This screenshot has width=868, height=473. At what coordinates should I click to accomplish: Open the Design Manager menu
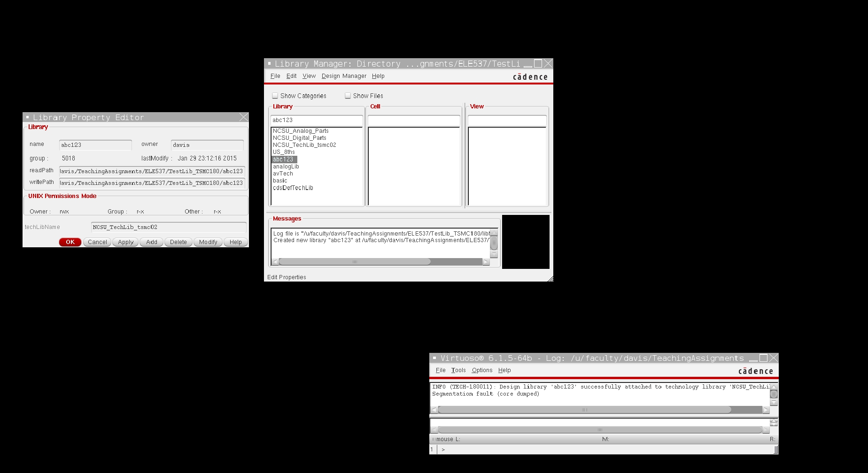[344, 76]
